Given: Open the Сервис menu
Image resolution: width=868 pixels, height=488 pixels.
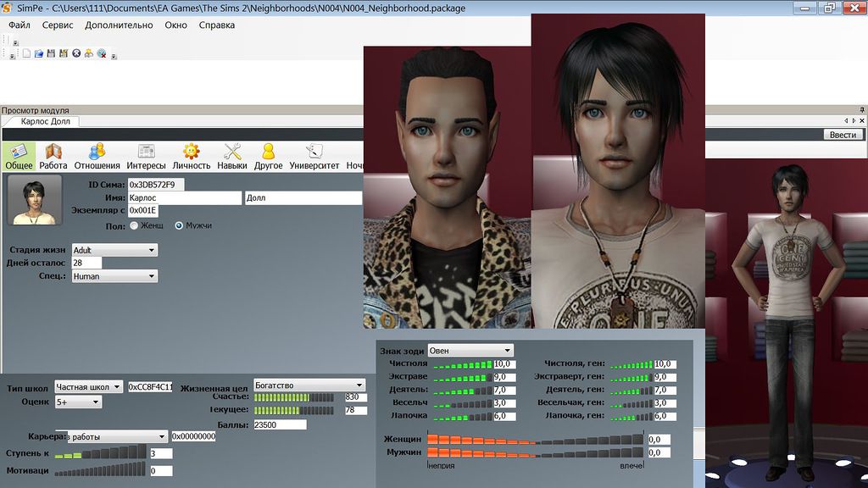Looking at the screenshot, I should [x=58, y=25].
